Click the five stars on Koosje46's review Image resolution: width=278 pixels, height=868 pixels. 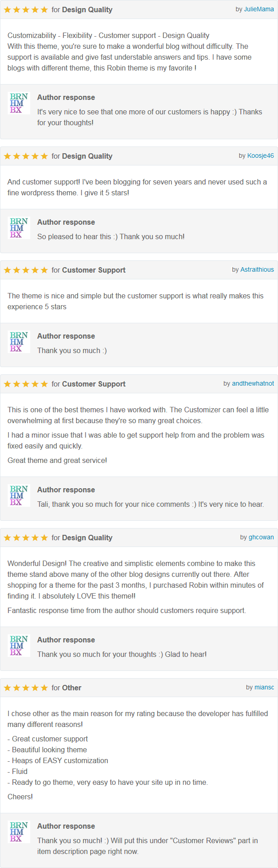26,156
